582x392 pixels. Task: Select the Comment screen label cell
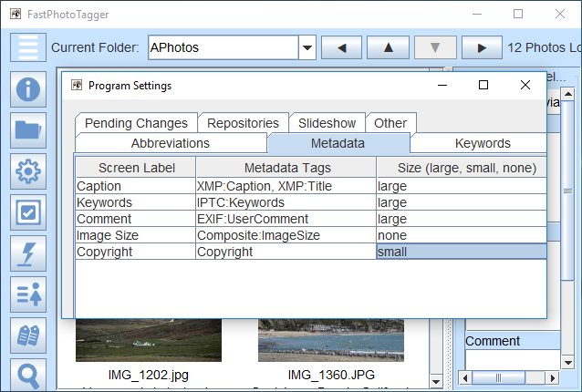[x=136, y=219]
